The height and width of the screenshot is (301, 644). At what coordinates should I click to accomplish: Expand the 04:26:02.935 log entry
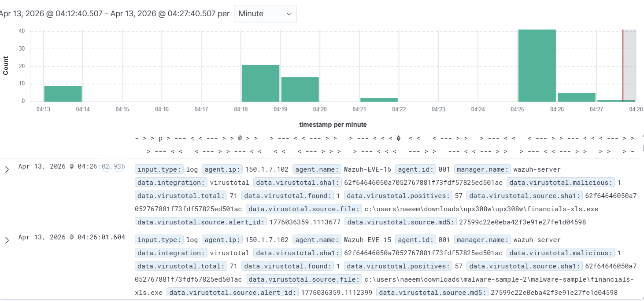(7, 169)
